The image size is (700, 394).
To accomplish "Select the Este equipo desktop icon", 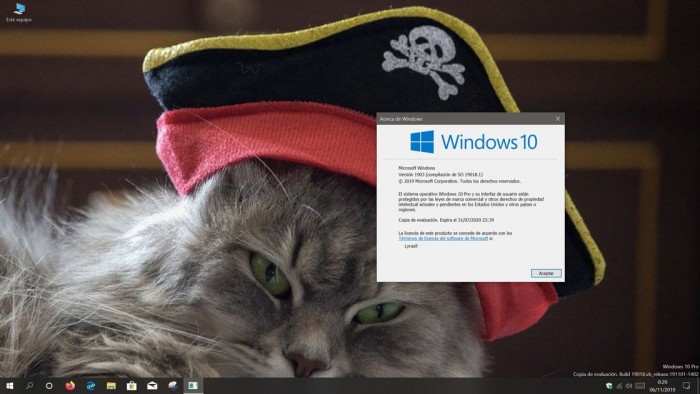I will pos(19,12).
